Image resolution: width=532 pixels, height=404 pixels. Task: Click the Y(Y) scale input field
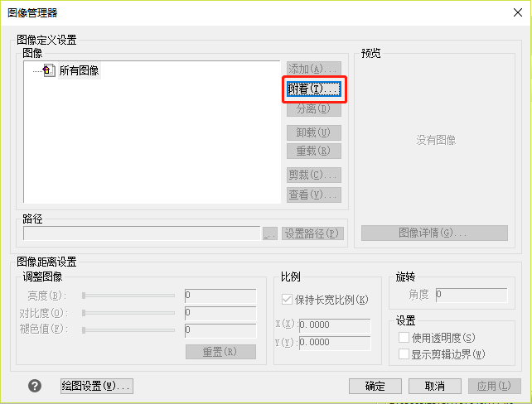tap(335, 343)
